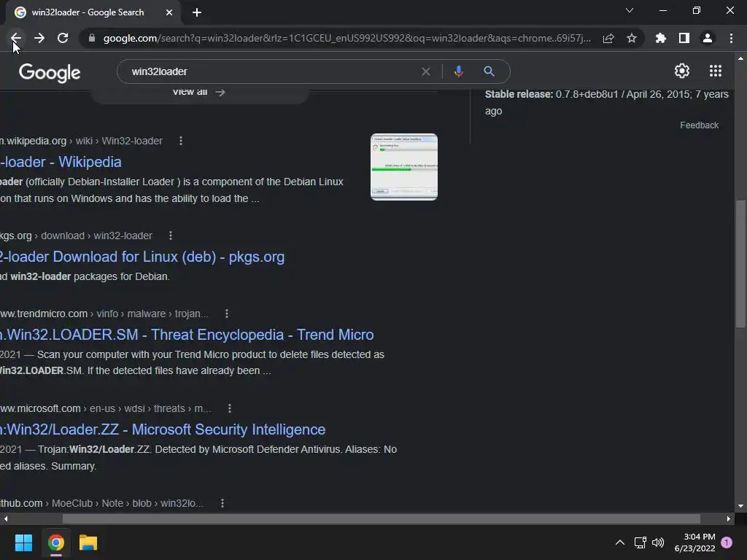747x560 pixels.
Task: Open the 'Download for Linux (deb) - pkgs.org' link
Action: pyautogui.click(x=142, y=257)
